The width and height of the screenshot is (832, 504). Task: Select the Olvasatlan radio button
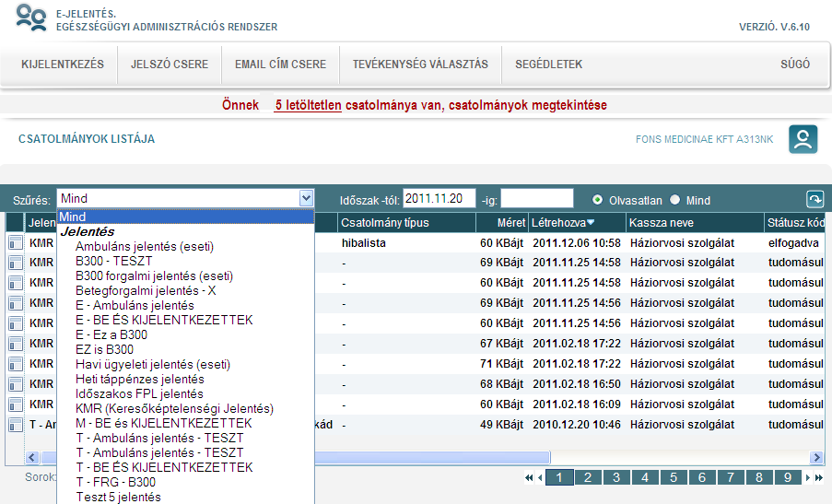(597, 199)
